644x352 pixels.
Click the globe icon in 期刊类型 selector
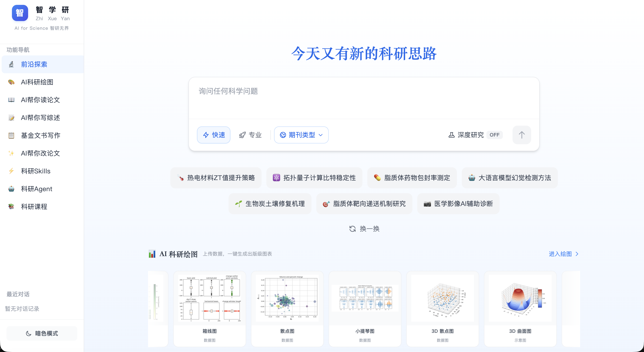[x=283, y=135]
